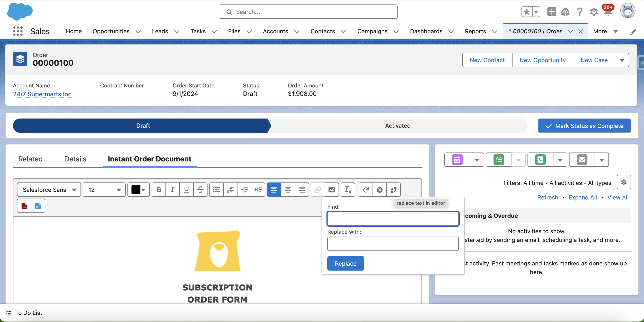Open the 24/7 Supermarts Inc account link

(x=42, y=94)
